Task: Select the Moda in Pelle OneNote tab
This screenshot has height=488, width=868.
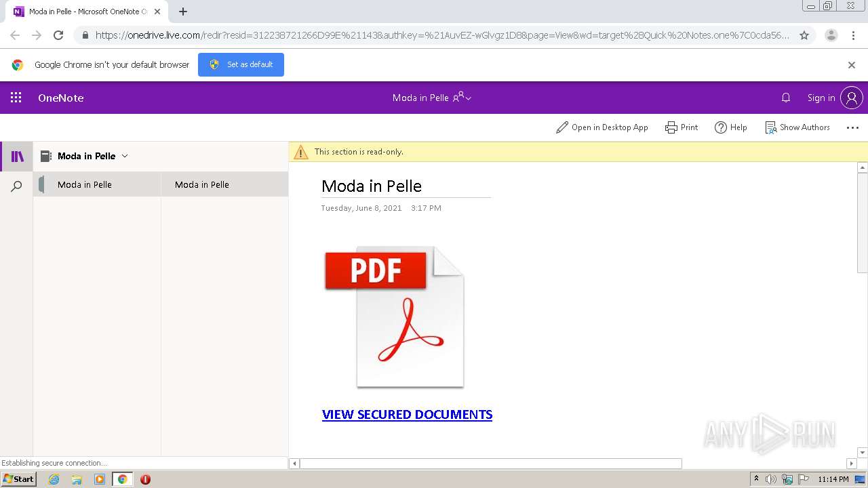Action: 85,12
